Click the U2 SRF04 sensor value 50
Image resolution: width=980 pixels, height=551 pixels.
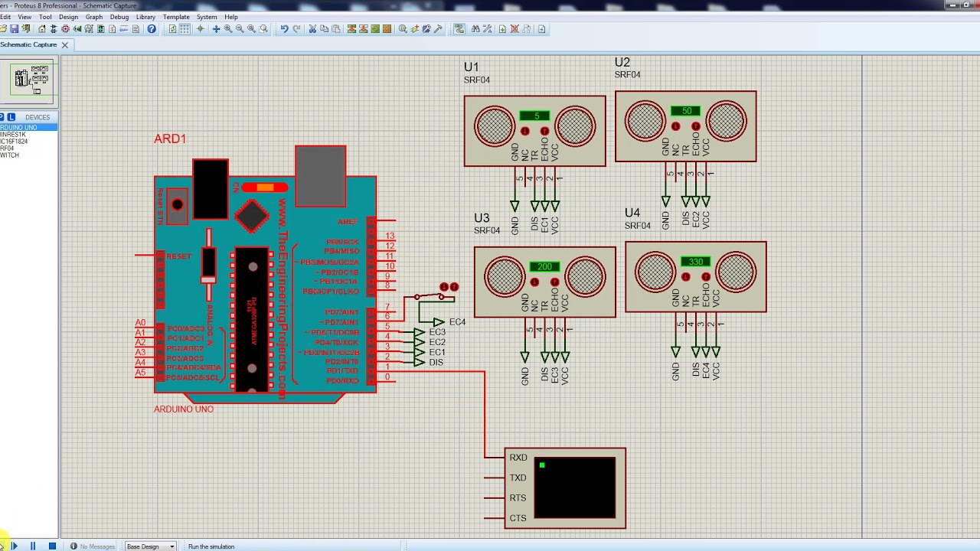pos(685,111)
